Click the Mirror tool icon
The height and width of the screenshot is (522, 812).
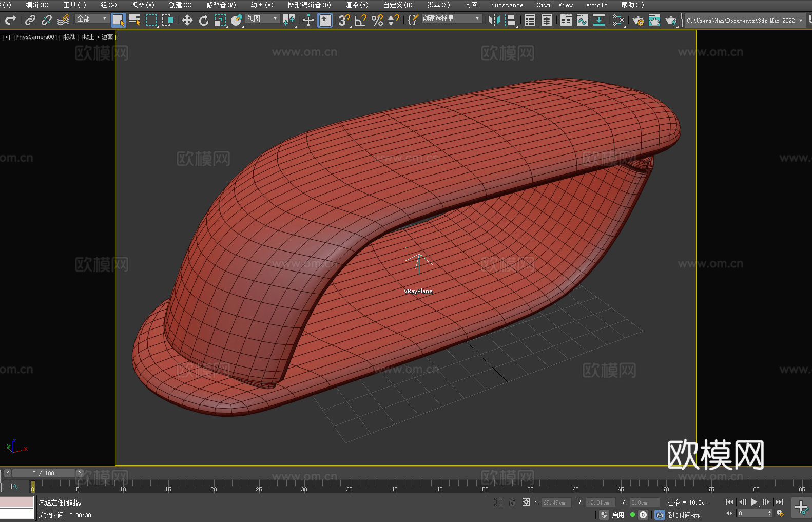494,20
